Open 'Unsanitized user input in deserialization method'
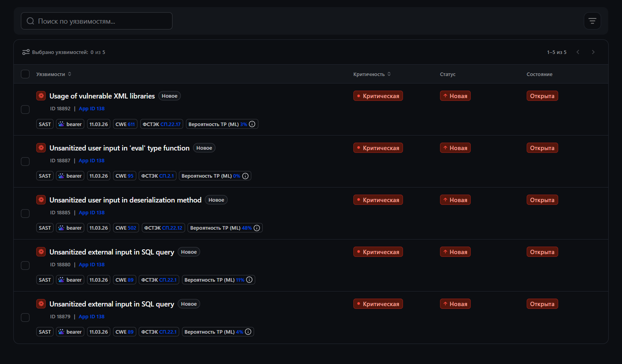This screenshot has width=622, height=364. click(x=126, y=200)
